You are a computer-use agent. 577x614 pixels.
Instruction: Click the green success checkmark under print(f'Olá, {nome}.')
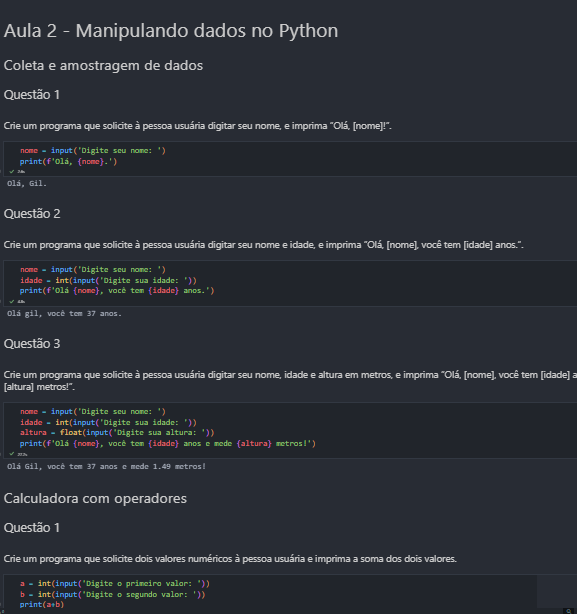[x=12, y=172]
